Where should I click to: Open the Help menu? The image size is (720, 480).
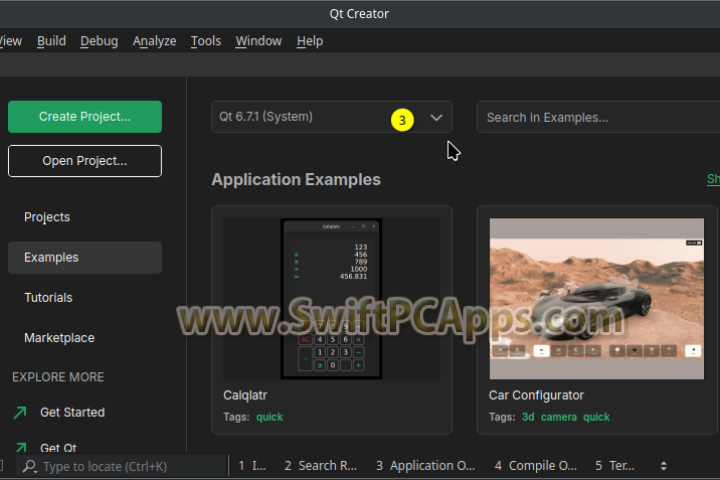pos(310,41)
